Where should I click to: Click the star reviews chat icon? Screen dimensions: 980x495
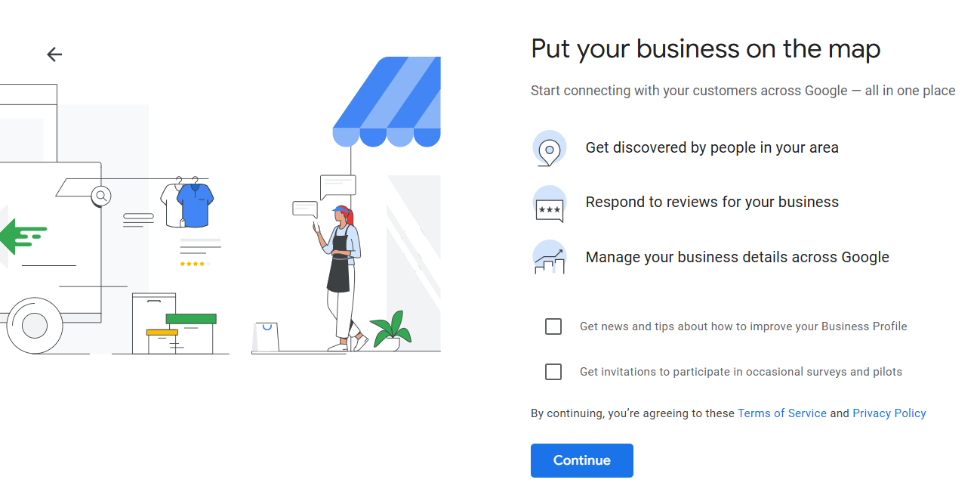(x=549, y=204)
